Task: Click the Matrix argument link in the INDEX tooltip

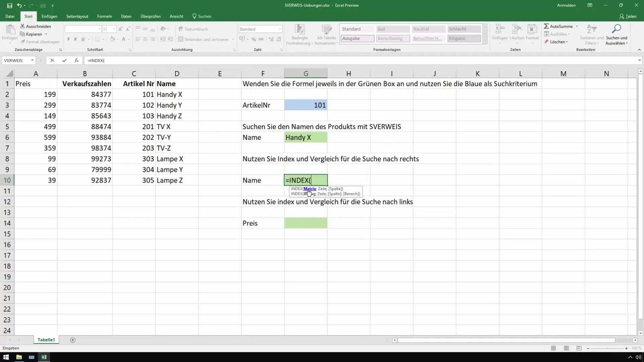Action: point(310,189)
